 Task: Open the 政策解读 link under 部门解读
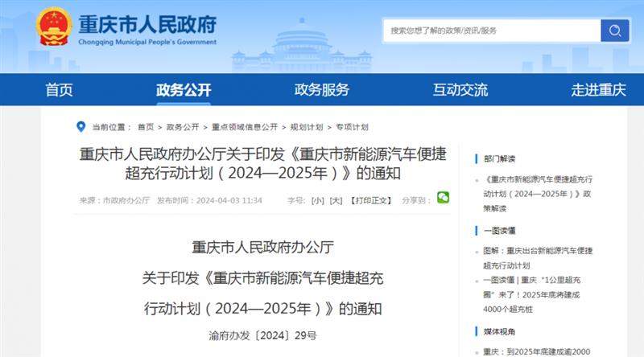coord(538,194)
